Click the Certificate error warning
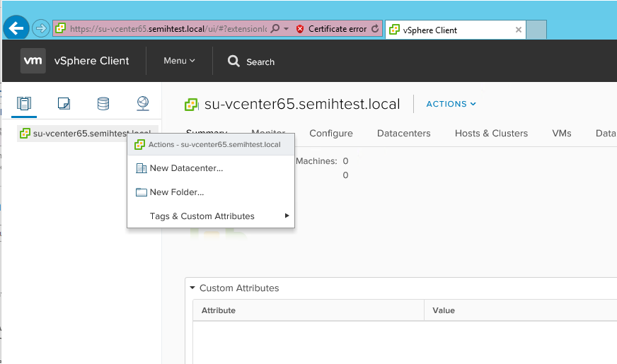Image resolution: width=617 pixels, height=364 pixels. (331, 29)
